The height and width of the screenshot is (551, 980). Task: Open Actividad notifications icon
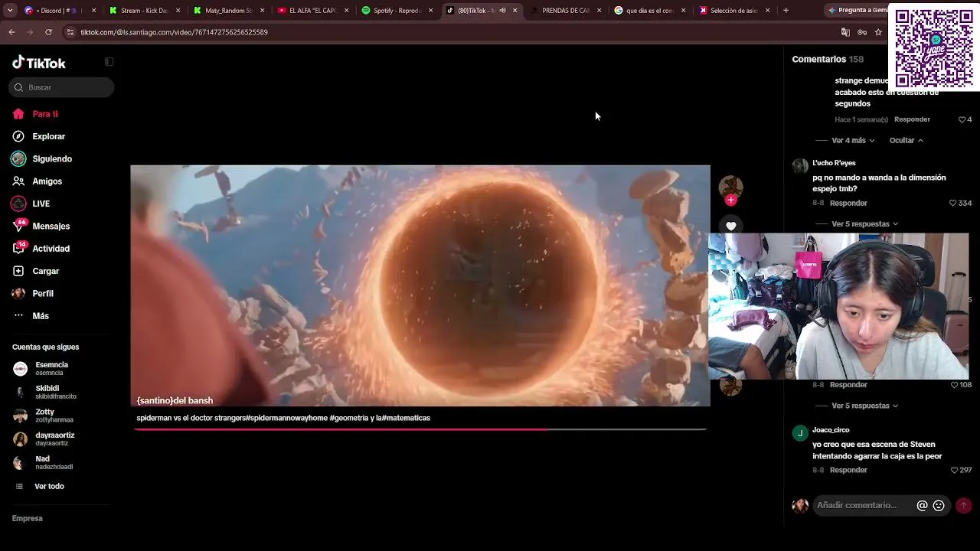click(x=18, y=249)
